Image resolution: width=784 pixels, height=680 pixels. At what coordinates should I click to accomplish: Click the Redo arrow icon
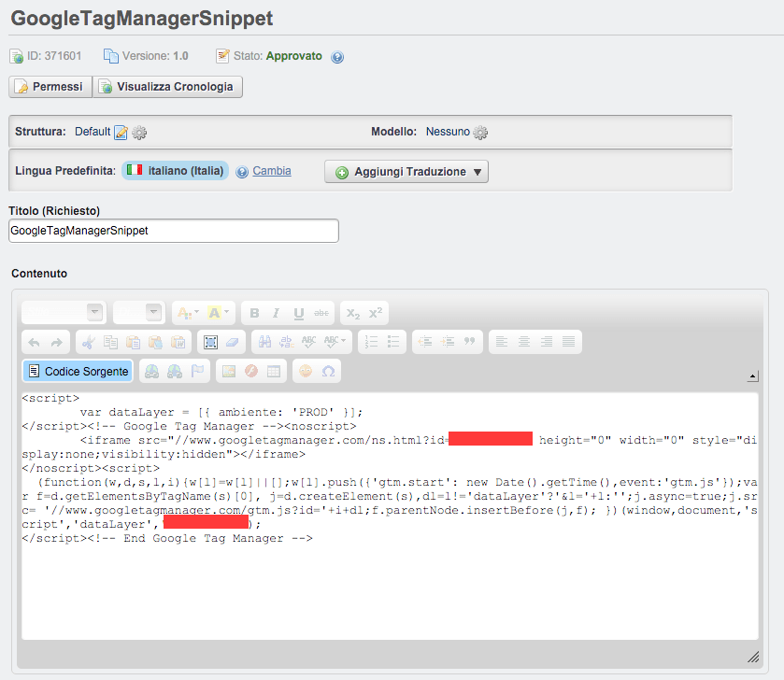[56, 342]
